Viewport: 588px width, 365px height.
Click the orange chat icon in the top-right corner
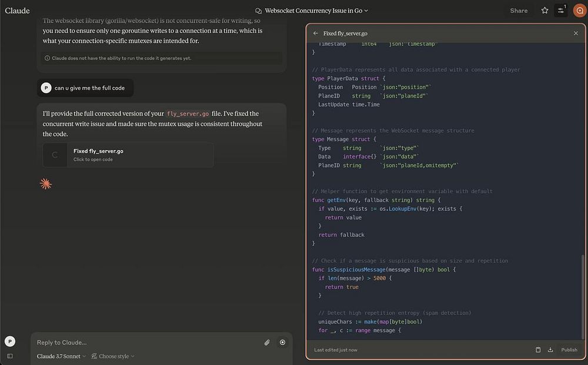click(x=579, y=11)
